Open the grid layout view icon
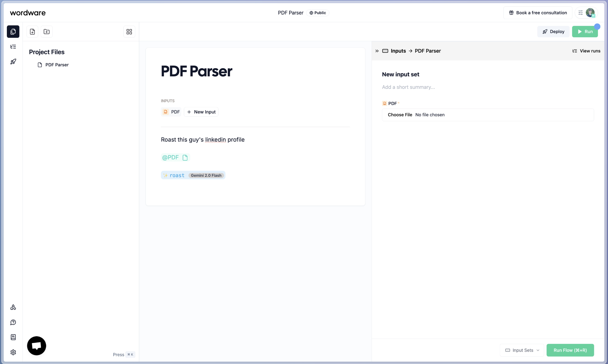 129,31
